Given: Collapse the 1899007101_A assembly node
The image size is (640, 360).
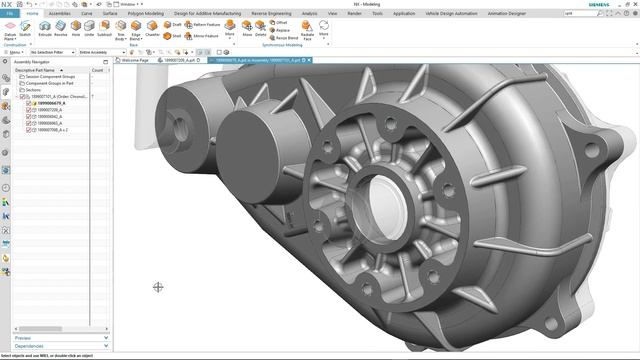Looking at the screenshot, I should [17, 97].
